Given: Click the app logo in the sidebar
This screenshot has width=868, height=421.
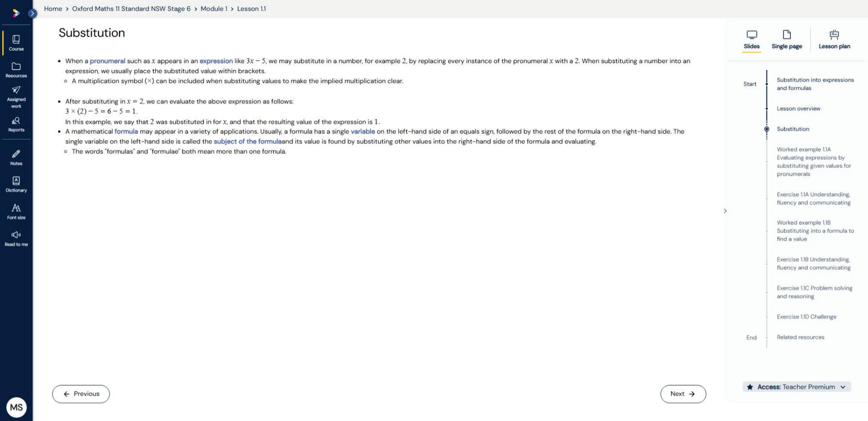Looking at the screenshot, I should (16, 13).
